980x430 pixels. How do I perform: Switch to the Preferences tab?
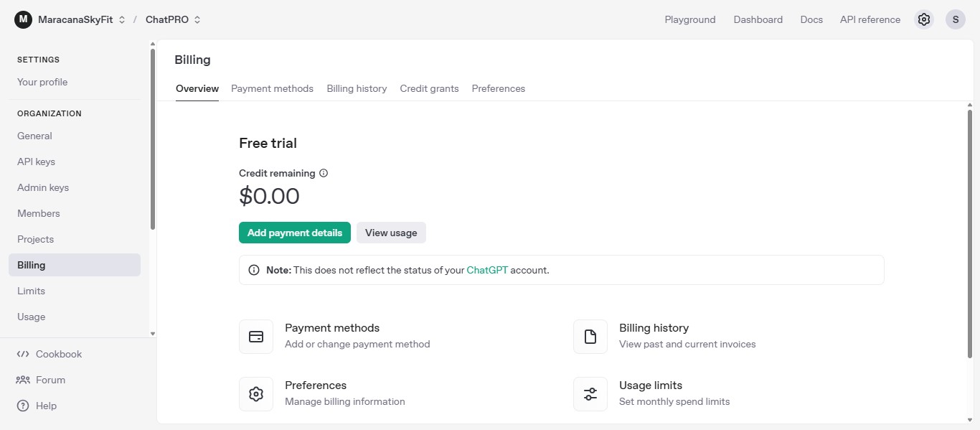pos(499,88)
